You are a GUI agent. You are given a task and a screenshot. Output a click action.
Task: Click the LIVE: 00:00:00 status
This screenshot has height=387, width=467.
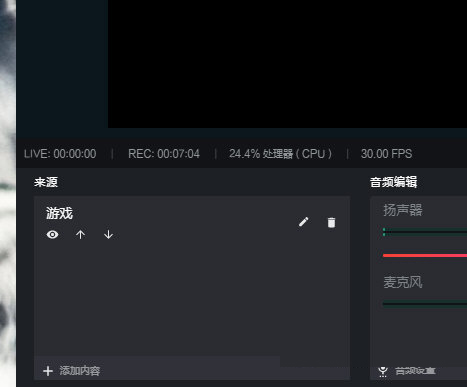pyautogui.click(x=60, y=154)
